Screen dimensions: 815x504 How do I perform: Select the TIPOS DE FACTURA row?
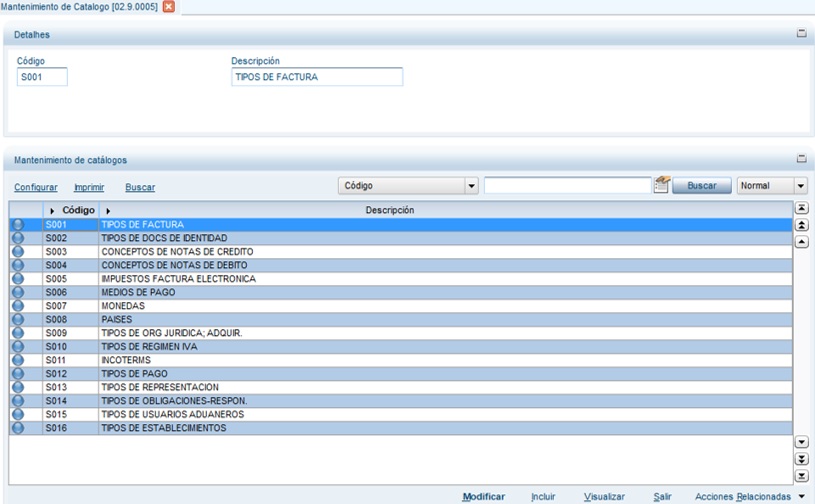click(401, 224)
